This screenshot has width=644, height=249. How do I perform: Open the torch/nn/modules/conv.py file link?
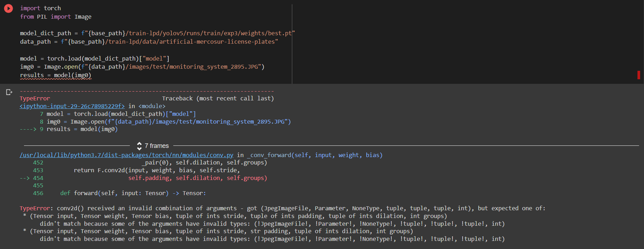(126, 155)
